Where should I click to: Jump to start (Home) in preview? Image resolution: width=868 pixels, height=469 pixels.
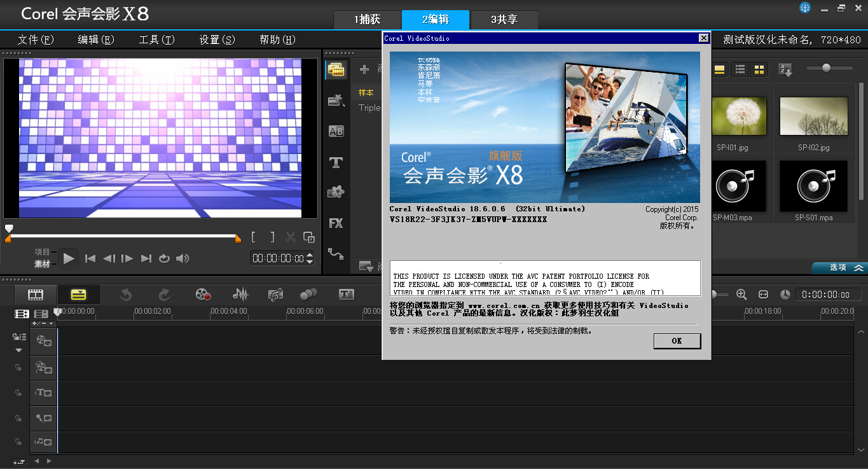point(90,258)
